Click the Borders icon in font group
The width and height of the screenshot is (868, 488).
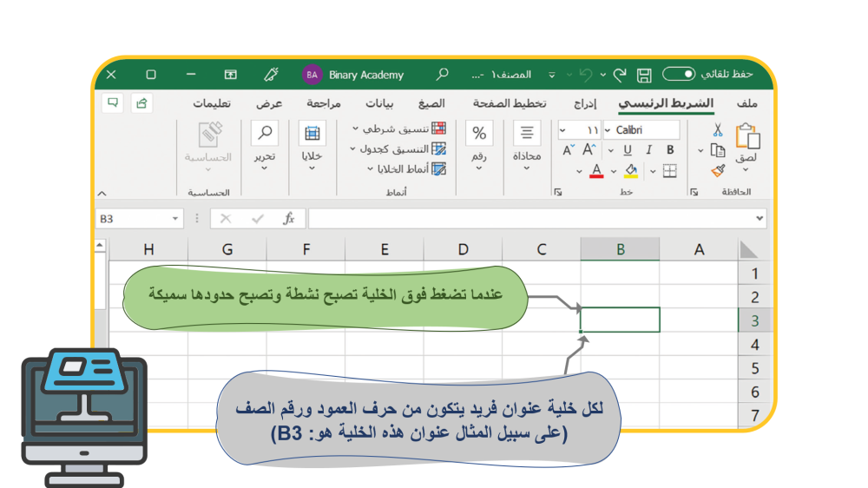pos(670,170)
